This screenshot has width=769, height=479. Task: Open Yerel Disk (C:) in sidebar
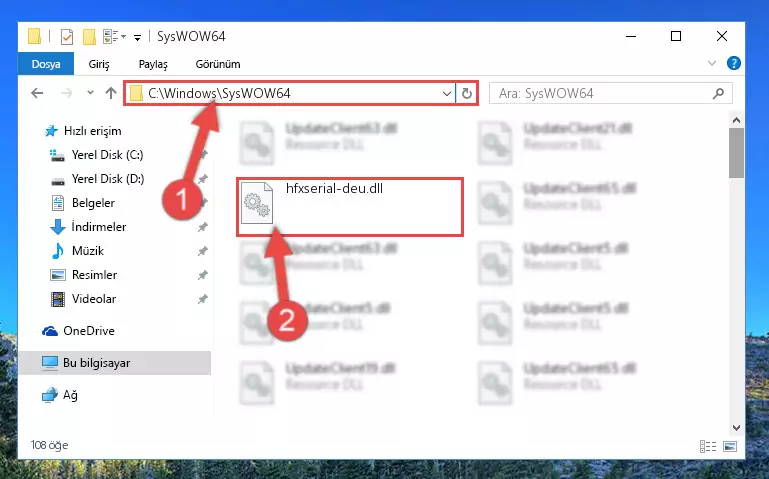pyautogui.click(x=107, y=155)
